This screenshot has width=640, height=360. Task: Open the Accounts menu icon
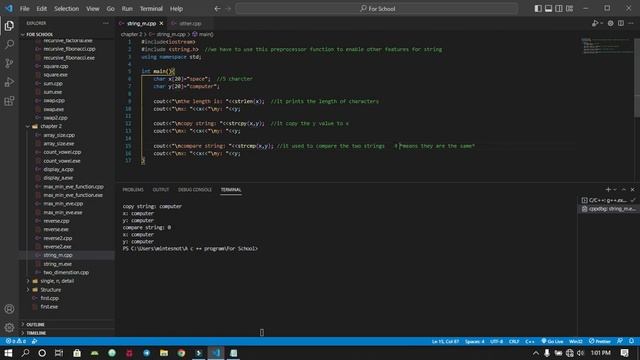9,309
